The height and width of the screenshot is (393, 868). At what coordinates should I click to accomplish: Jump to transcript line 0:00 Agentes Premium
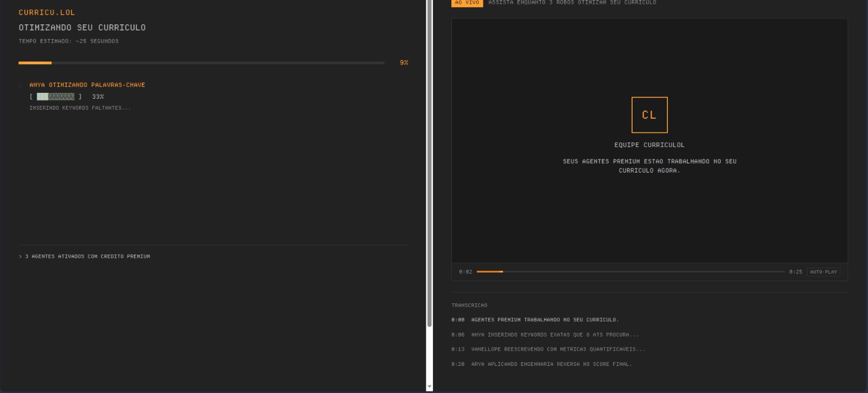click(535, 320)
